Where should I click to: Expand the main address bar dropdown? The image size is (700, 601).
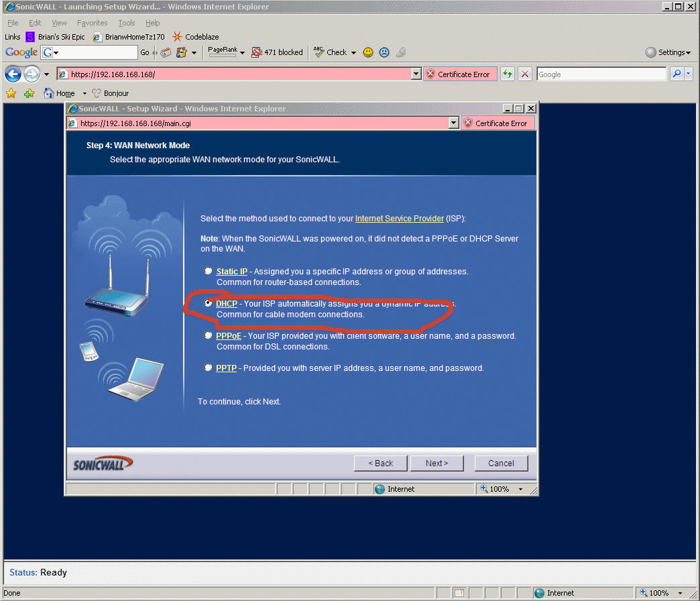(416, 74)
